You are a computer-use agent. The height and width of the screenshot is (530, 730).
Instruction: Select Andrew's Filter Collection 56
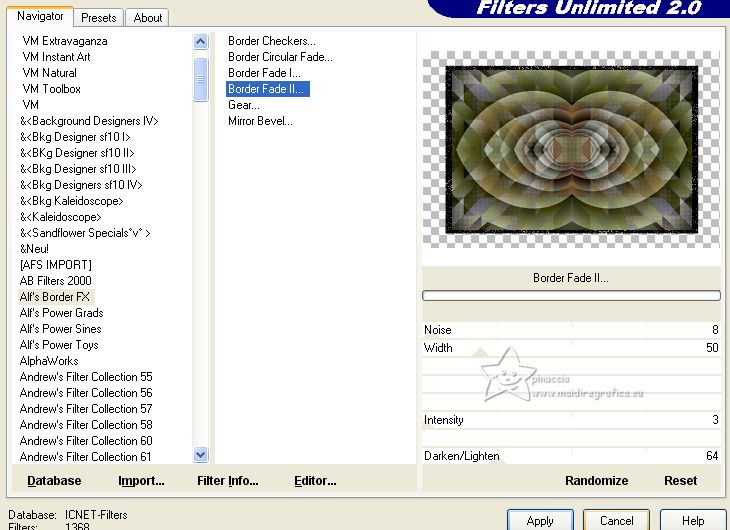click(x=86, y=393)
